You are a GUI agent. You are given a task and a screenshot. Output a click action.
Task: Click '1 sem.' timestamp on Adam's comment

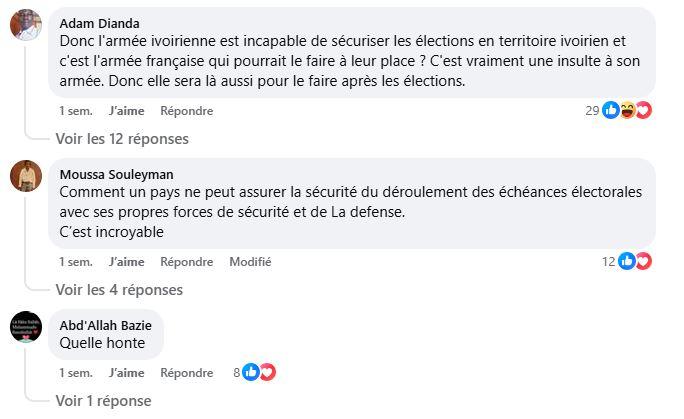(75, 110)
